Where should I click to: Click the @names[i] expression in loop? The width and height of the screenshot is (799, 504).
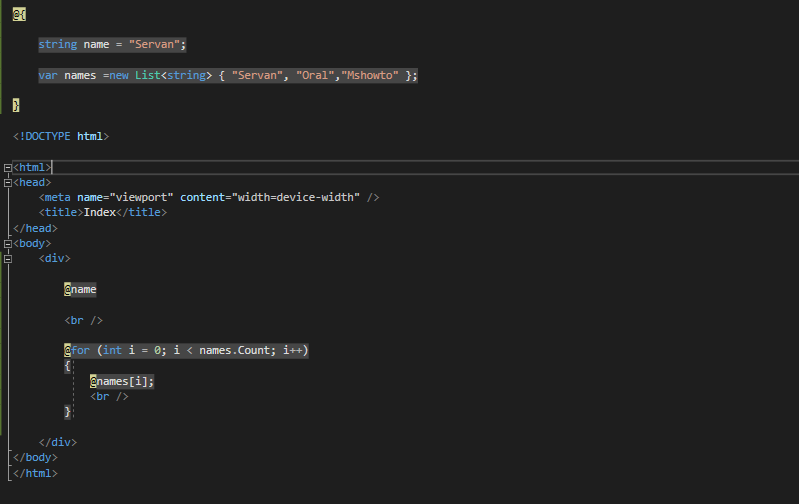coord(119,381)
